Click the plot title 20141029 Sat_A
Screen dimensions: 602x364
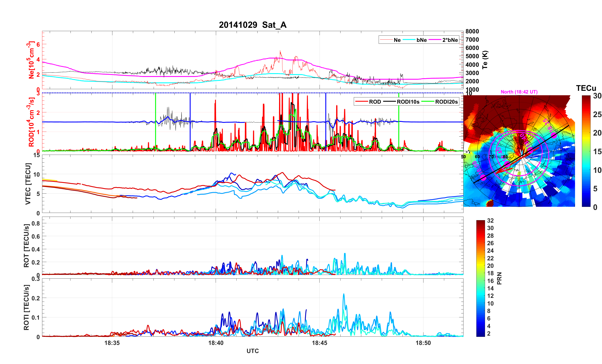tap(253, 25)
